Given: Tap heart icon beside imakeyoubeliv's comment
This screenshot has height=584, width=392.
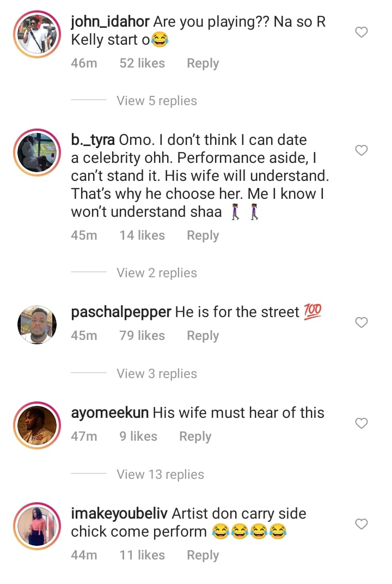Looking at the screenshot, I should [362, 524].
